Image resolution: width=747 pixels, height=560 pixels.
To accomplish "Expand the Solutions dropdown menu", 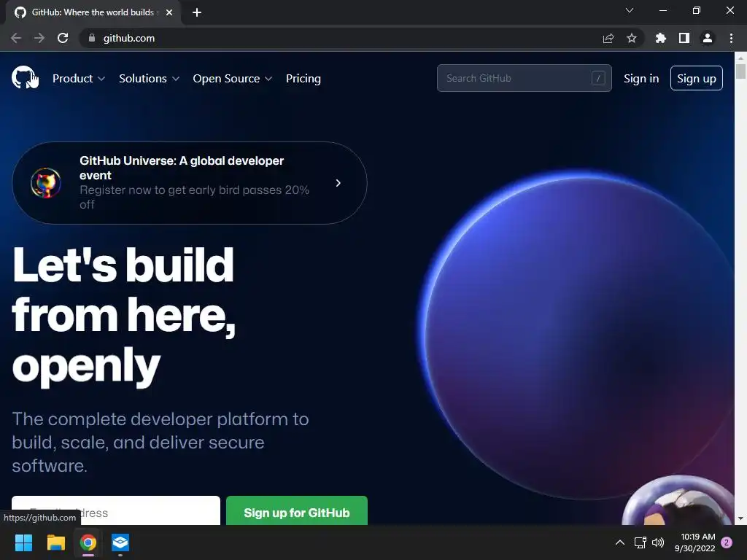I will (149, 79).
